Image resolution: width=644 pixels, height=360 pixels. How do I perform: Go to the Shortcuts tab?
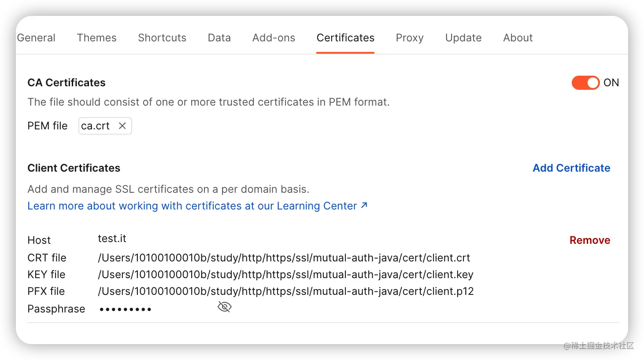(x=162, y=38)
